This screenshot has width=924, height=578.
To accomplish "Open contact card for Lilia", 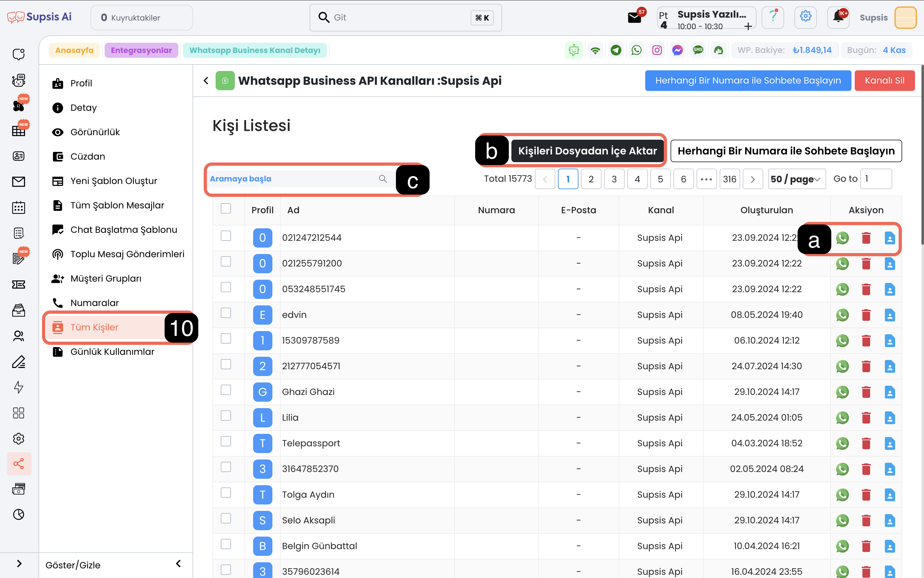I will [890, 417].
